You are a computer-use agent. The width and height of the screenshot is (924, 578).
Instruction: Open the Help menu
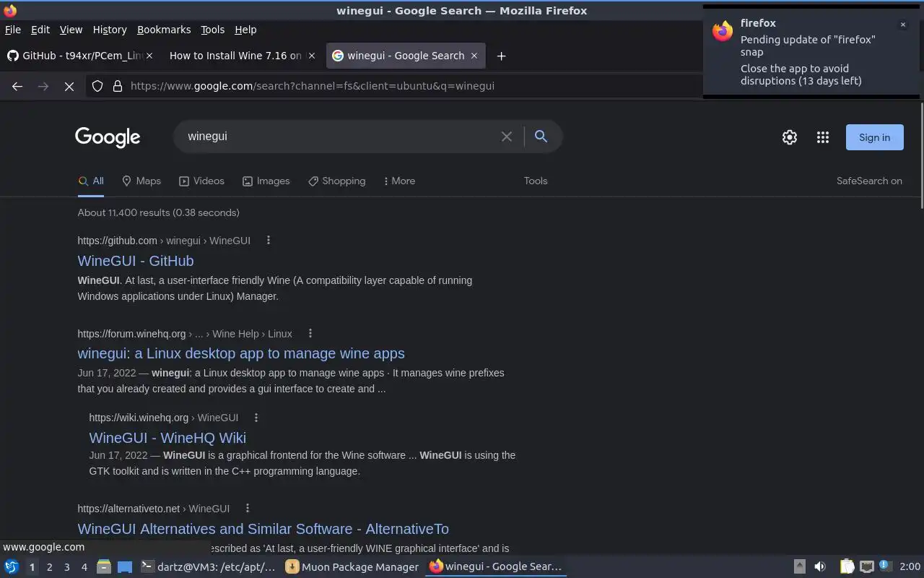coord(245,30)
